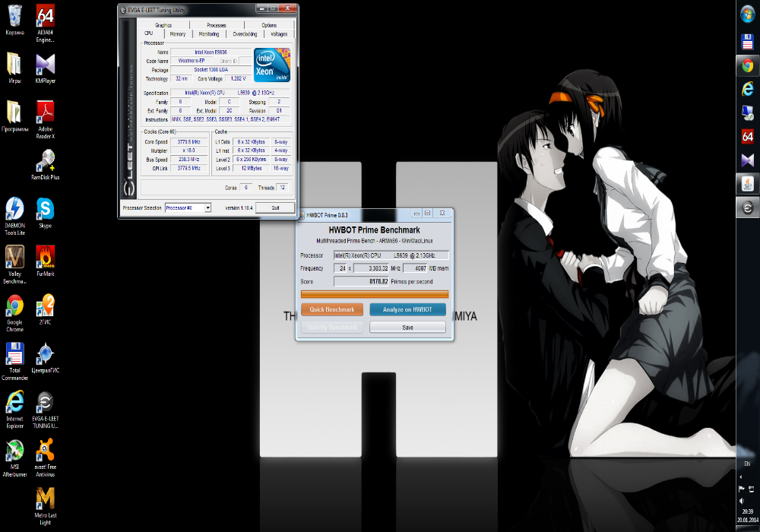Click the Save button in HWBOT Prime
The height and width of the screenshot is (532, 760).
pyautogui.click(x=407, y=328)
